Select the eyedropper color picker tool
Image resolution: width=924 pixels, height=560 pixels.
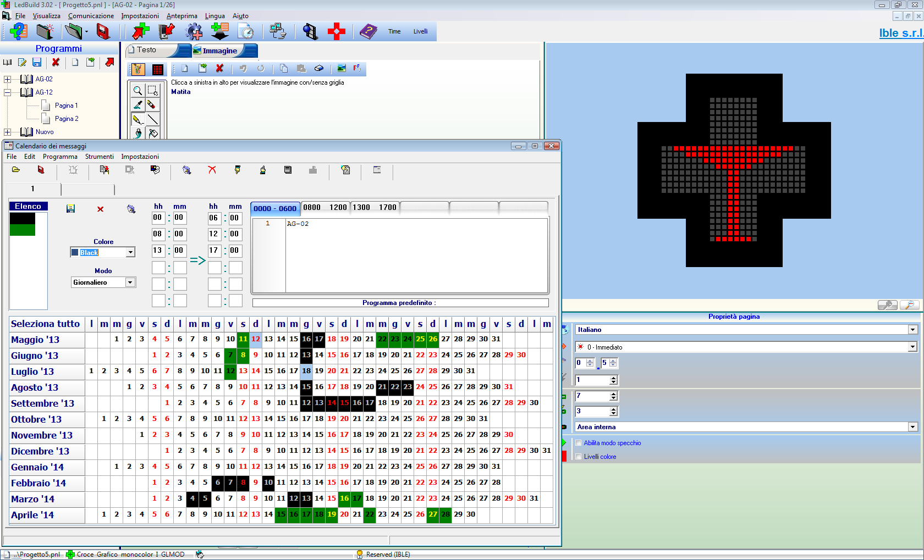click(137, 104)
